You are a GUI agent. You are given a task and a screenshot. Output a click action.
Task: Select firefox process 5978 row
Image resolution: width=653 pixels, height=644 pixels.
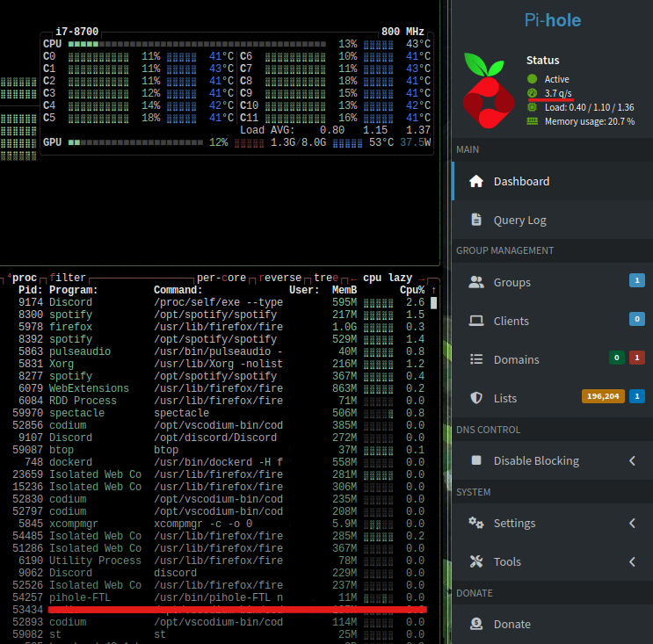pos(219,327)
